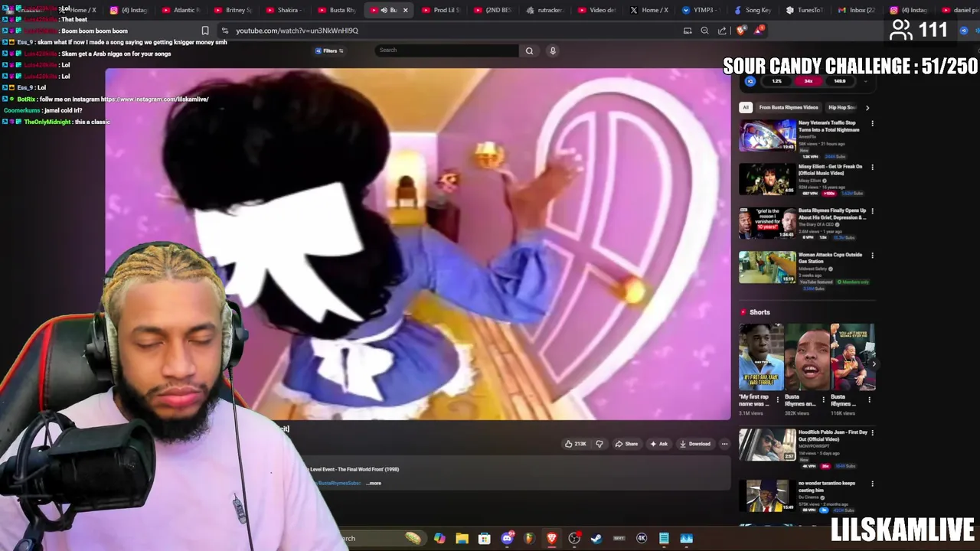Open Brave Shields lion icon
The image size is (980, 551).
tap(740, 31)
